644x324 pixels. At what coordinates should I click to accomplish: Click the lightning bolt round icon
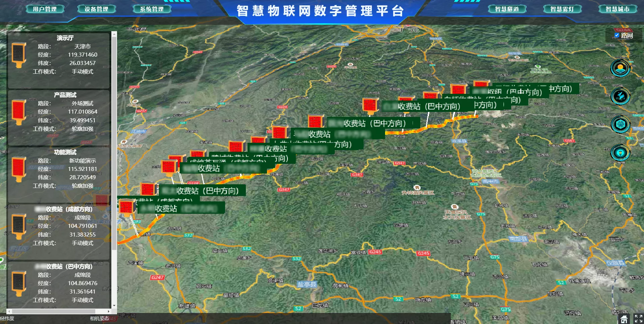(620, 96)
